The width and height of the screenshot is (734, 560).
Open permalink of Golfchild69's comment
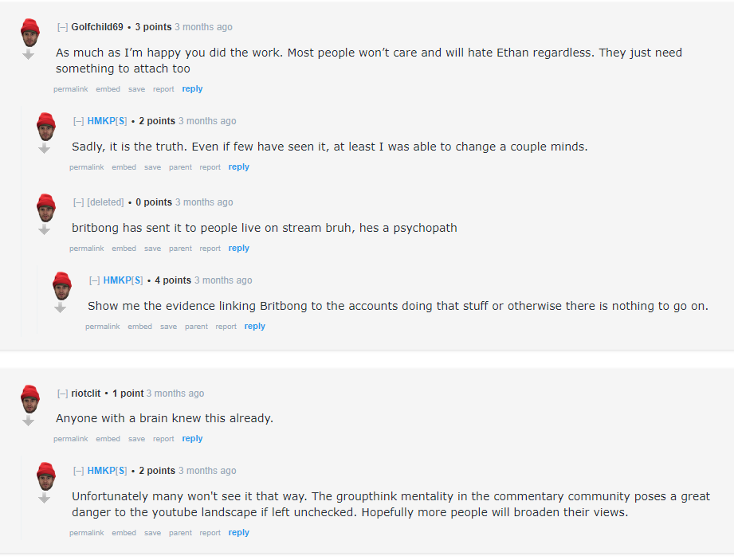[71, 89]
